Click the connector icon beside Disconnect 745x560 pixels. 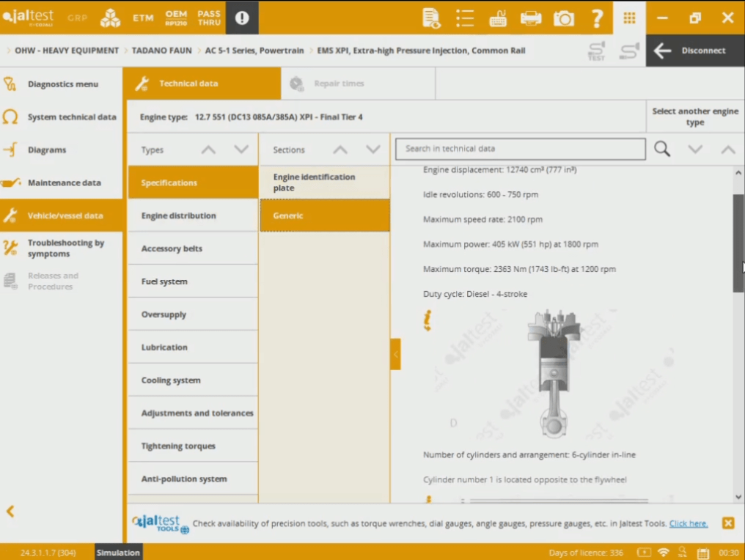pos(629,51)
